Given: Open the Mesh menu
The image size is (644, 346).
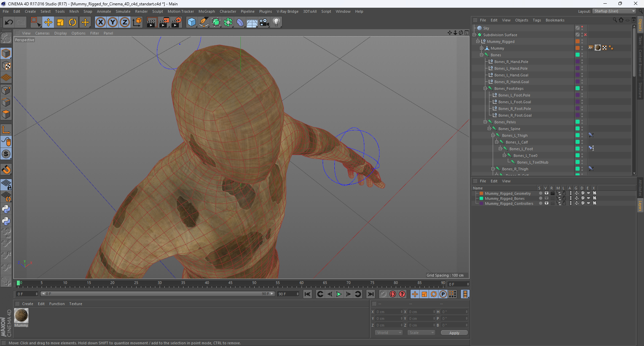Looking at the screenshot, I should pos(74,11).
